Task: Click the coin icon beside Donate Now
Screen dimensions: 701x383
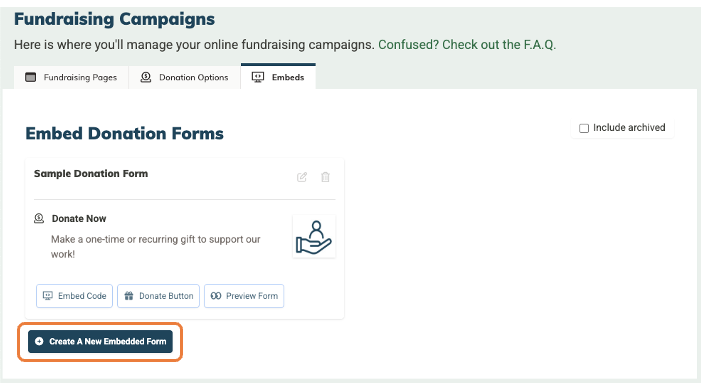Action: 39,219
